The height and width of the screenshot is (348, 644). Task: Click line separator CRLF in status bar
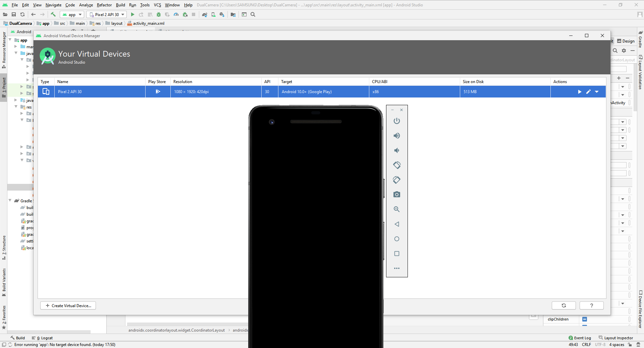[586, 344]
